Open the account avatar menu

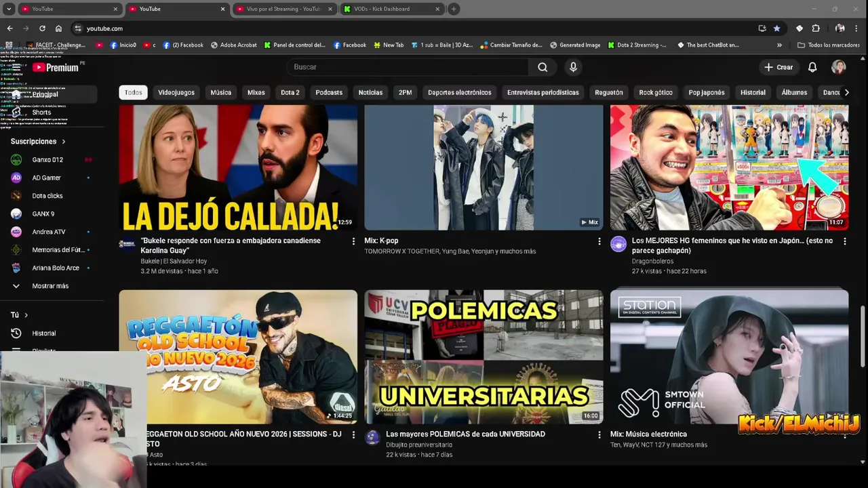tap(839, 67)
